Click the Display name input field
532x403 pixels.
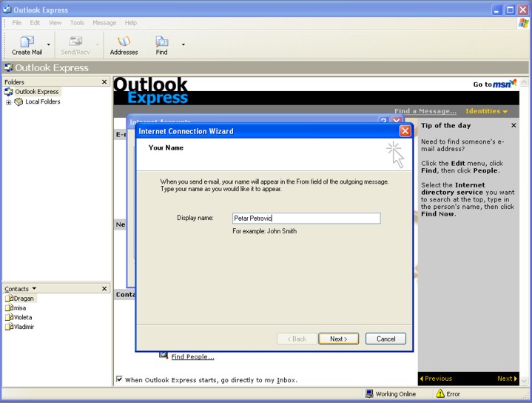tap(306, 218)
